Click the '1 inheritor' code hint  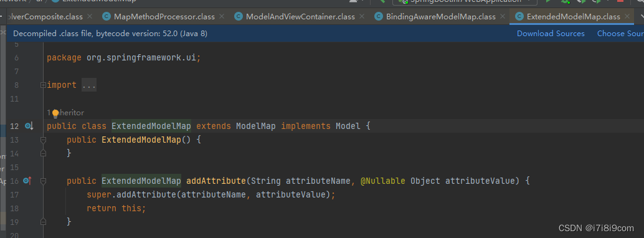pyautogui.click(x=66, y=113)
